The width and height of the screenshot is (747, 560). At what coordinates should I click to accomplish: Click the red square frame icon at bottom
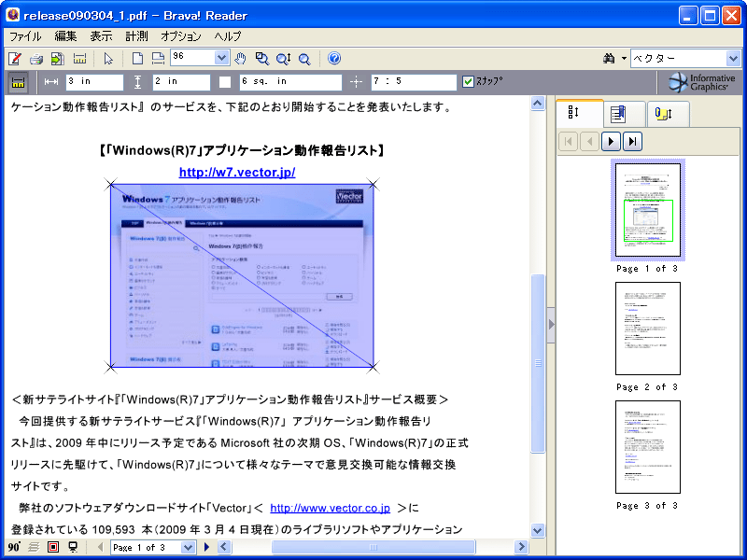pos(53,547)
